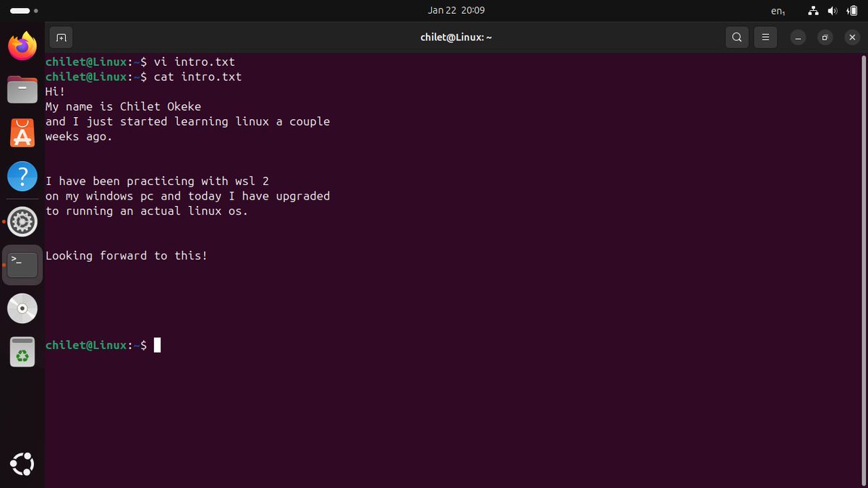Open the system status menu
The width and height of the screenshot is (868, 488).
click(x=832, y=10)
